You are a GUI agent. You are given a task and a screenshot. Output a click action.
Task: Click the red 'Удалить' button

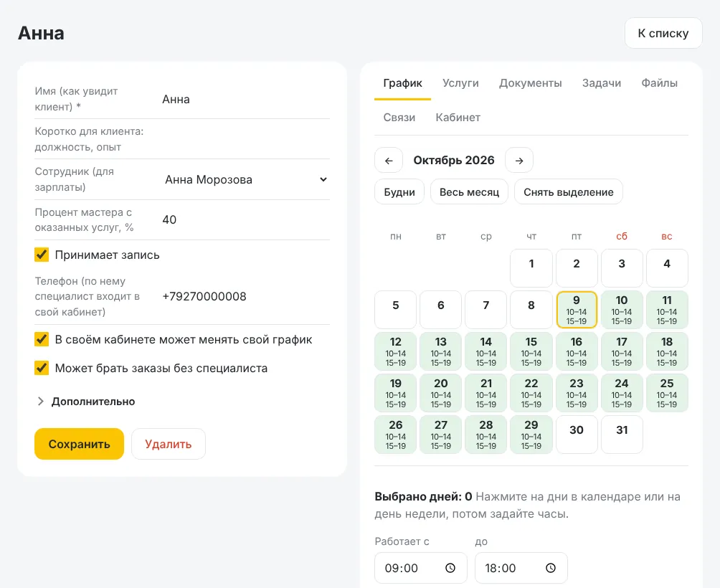[168, 444]
